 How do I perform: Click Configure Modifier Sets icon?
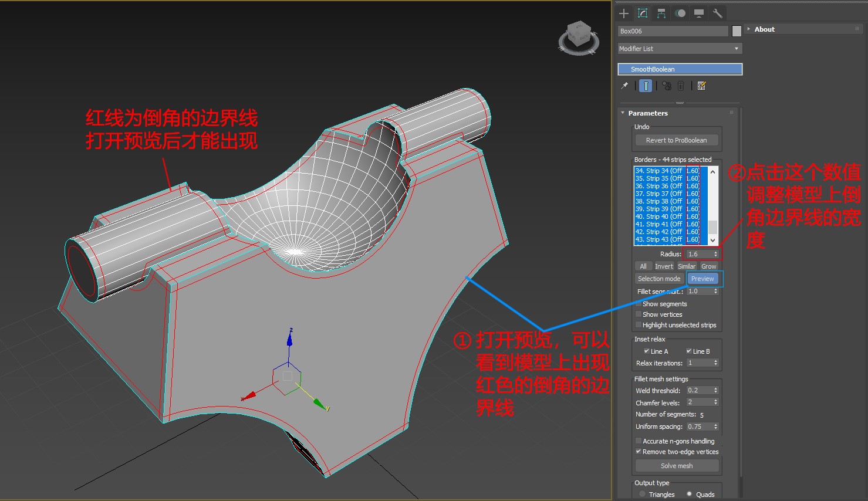tap(701, 86)
